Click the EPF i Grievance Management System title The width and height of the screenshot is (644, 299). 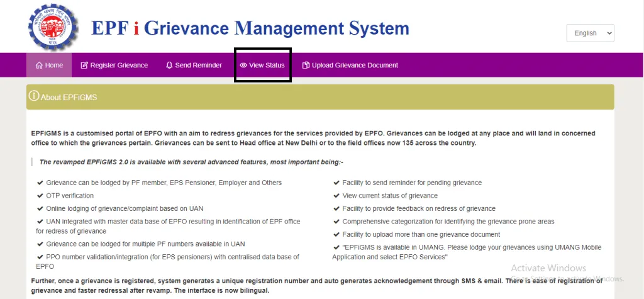tap(250, 28)
